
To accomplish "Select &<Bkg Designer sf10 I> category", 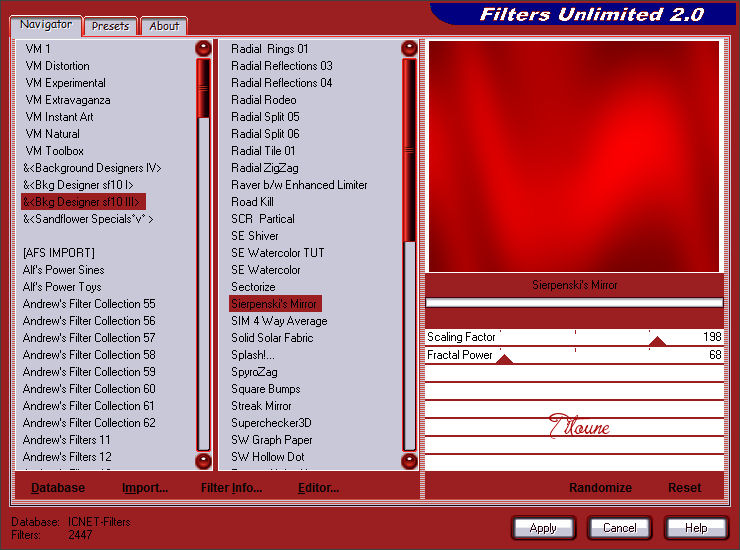I will coord(78,185).
